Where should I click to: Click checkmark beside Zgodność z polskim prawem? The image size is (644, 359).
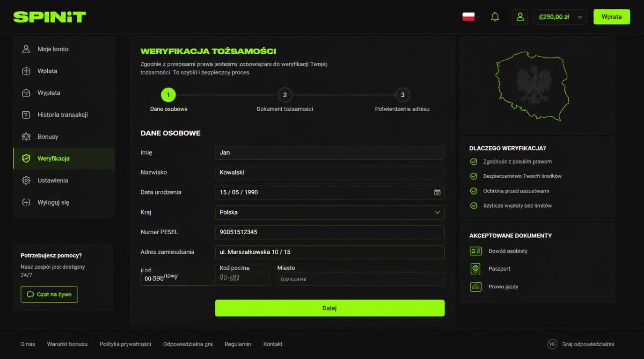474,162
